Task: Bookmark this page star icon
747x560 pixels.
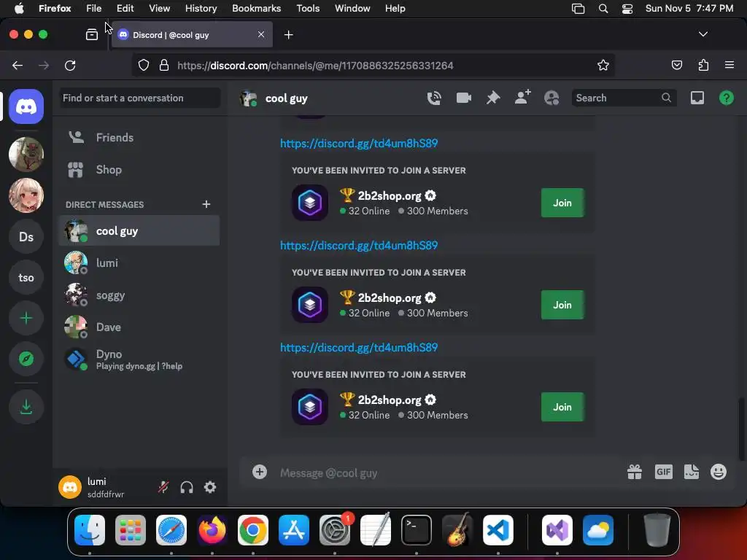Action: 603,65
